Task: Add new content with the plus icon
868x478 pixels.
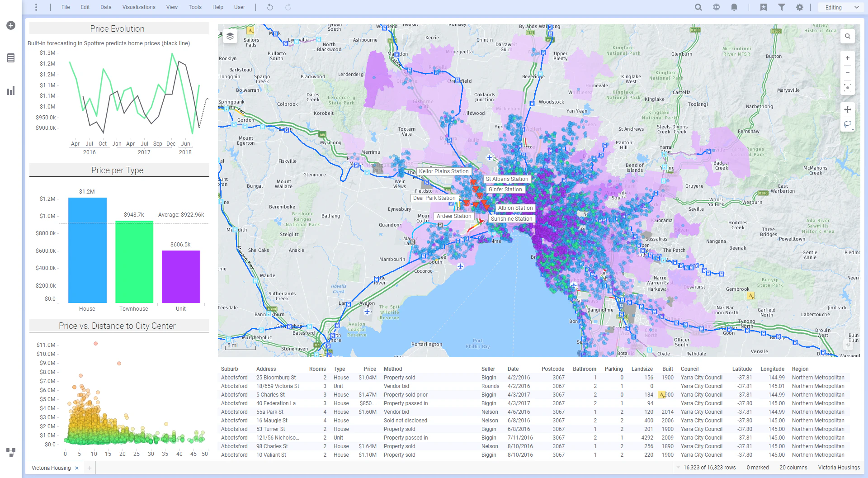Action: click(x=10, y=25)
